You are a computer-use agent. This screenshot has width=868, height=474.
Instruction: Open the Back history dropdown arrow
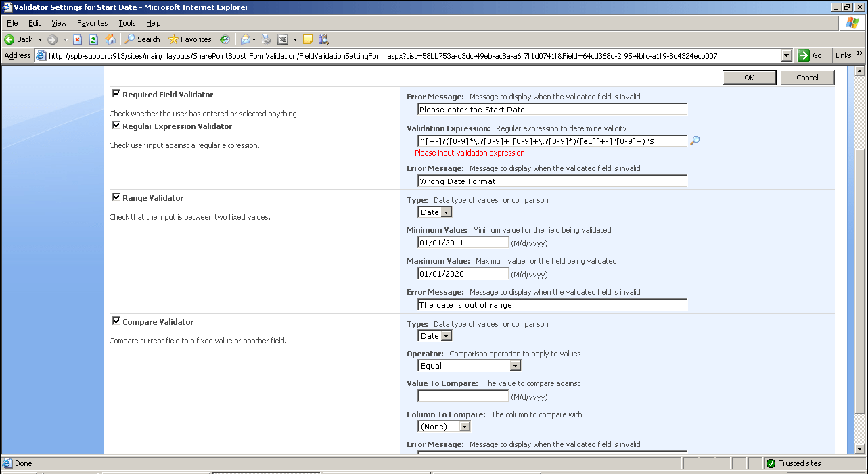(x=40, y=39)
